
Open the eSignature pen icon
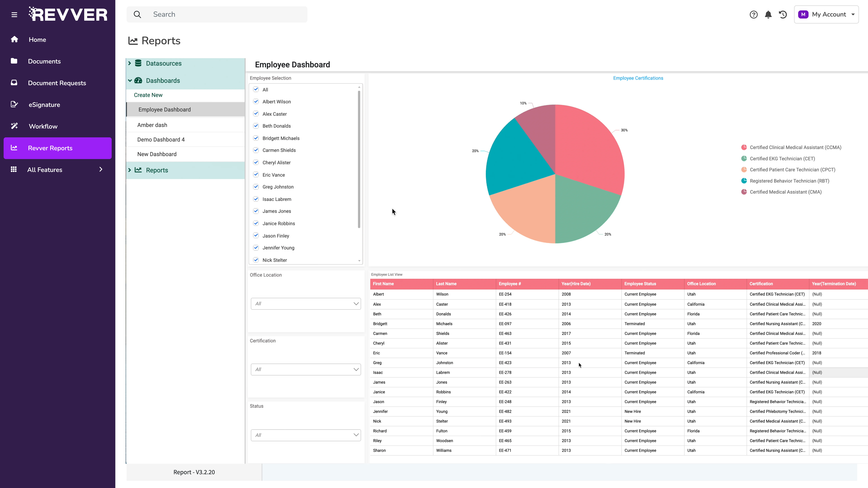14,104
